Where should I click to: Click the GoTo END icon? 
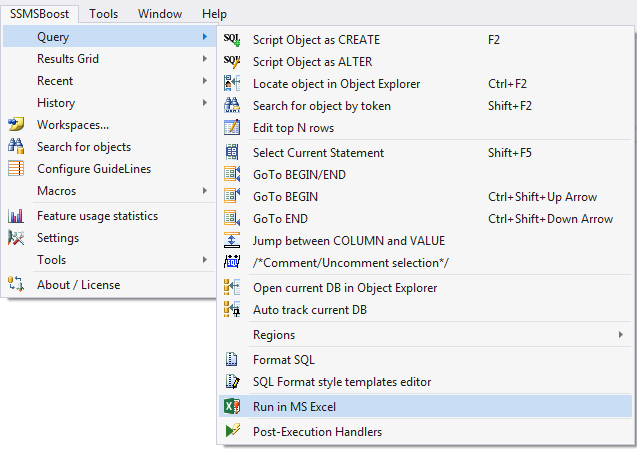[x=232, y=219]
